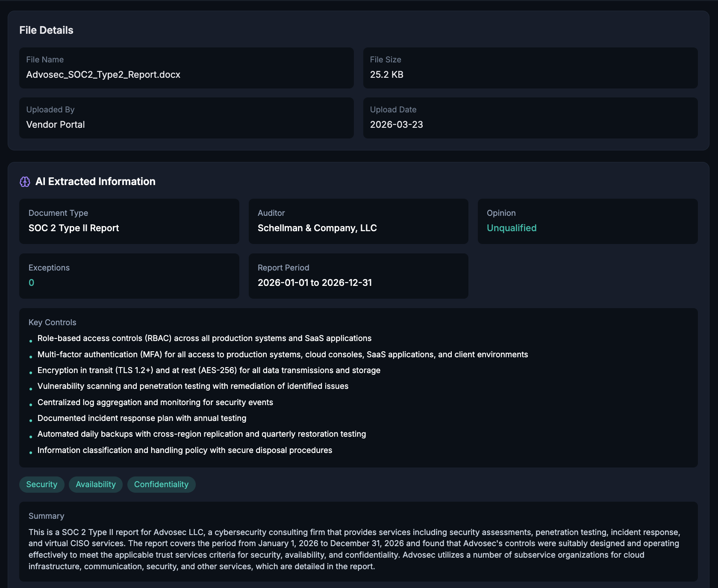
Task: Click the File Details section heading
Action: 46,30
